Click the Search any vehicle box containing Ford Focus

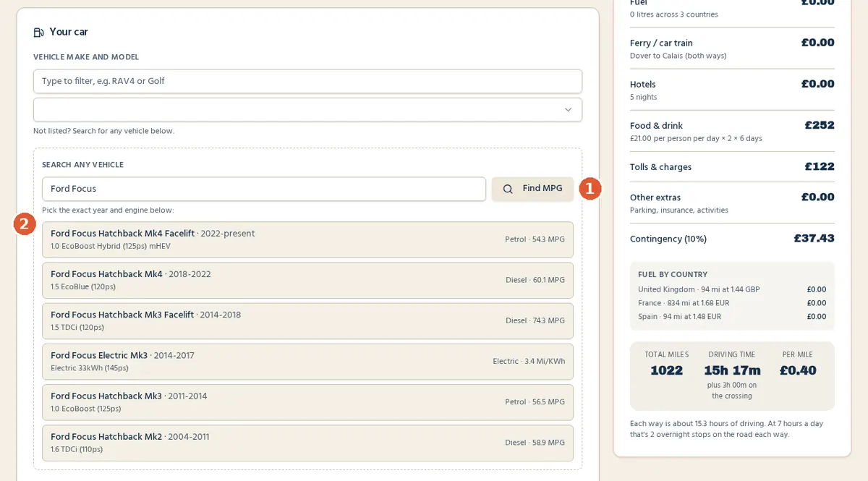(264, 189)
